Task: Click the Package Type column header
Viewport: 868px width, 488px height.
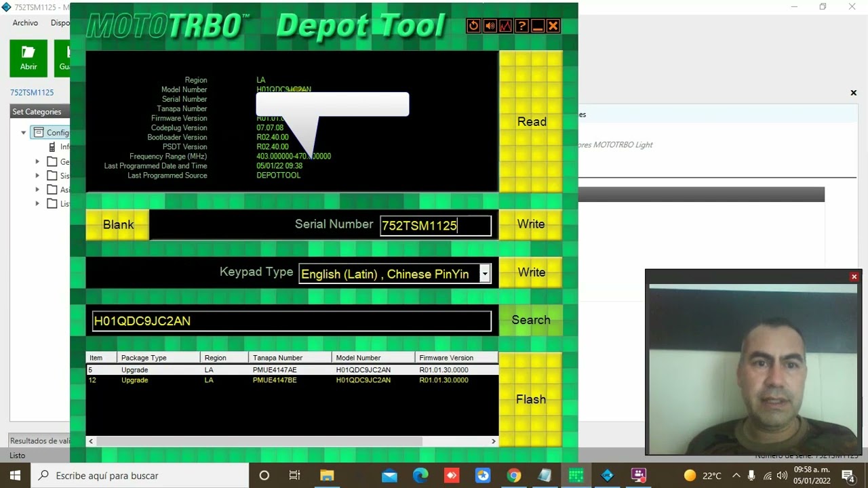Action: click(x=159, y=358)
